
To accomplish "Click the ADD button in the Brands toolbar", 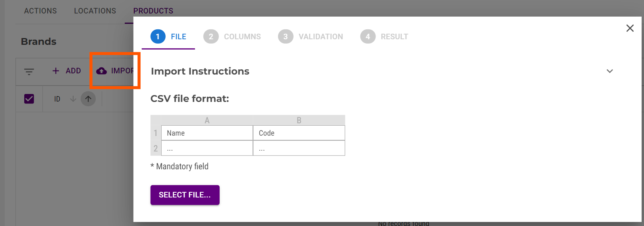I will (73, 71).
